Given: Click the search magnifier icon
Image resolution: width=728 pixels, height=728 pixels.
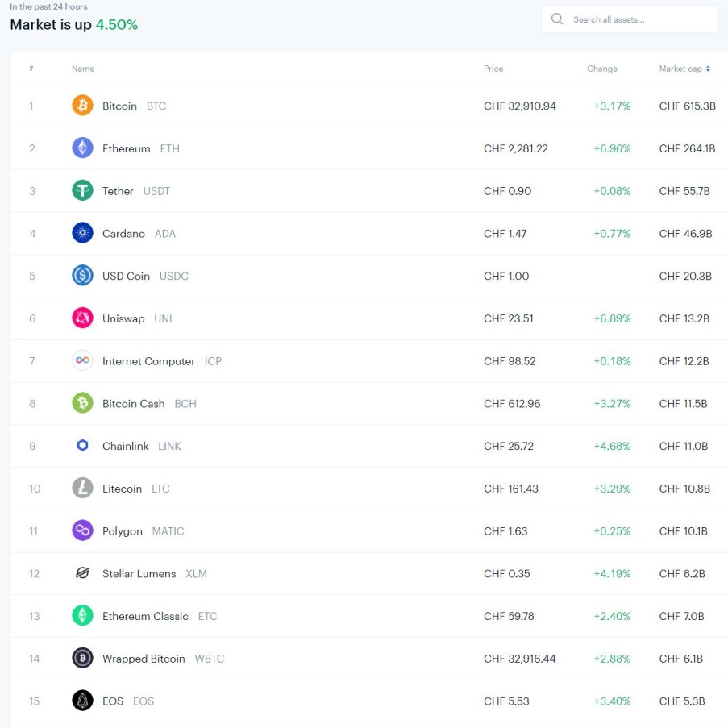Looking at the screenshot, I should pos(556,19).
